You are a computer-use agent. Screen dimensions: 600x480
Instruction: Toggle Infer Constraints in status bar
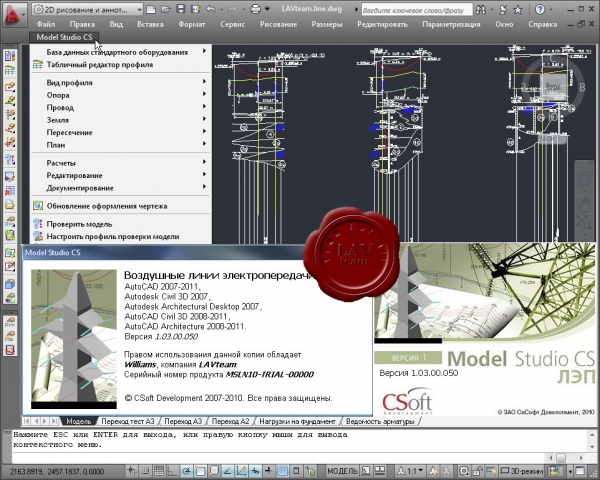pos(132,470)
